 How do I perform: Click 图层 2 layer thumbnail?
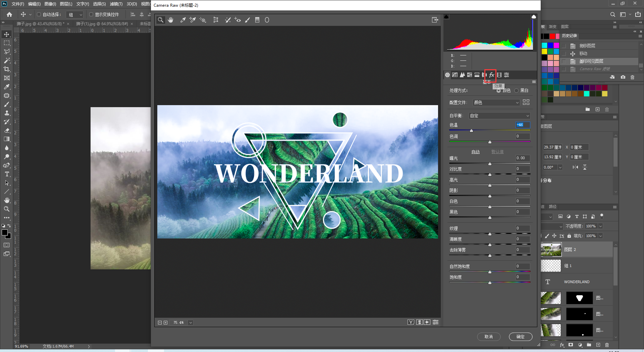551,250
